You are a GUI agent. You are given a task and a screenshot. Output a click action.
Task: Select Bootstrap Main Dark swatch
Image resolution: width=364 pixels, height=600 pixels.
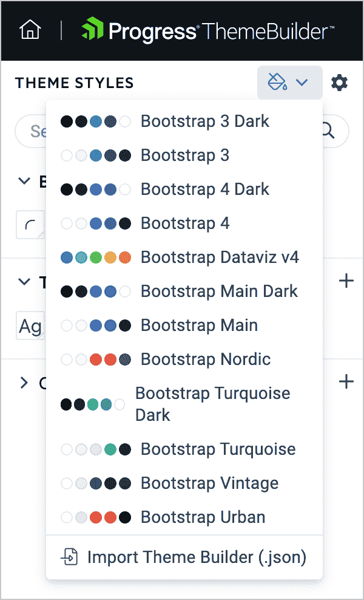click(184, 291)
